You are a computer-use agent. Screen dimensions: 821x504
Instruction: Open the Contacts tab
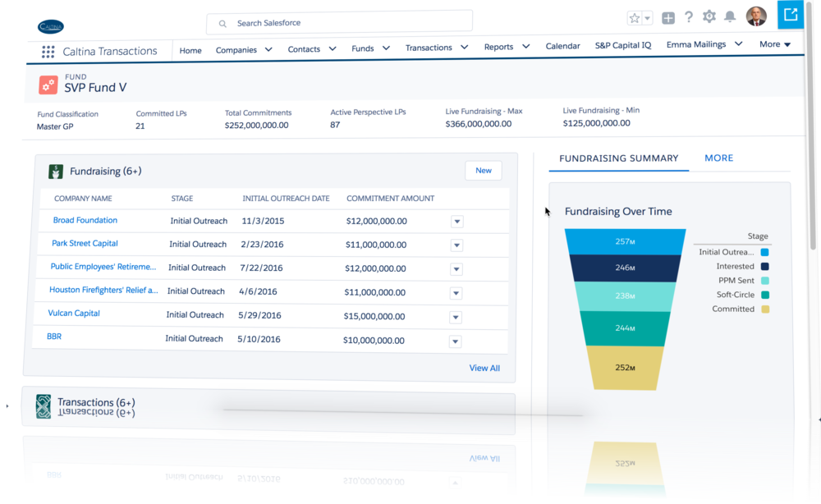click(304, 49)
